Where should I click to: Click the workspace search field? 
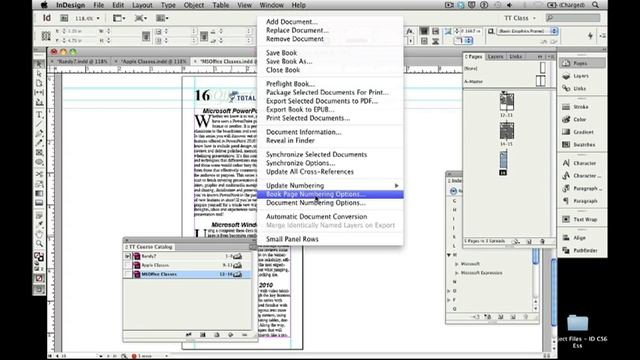pyautogui.click(x=573, y=18)
